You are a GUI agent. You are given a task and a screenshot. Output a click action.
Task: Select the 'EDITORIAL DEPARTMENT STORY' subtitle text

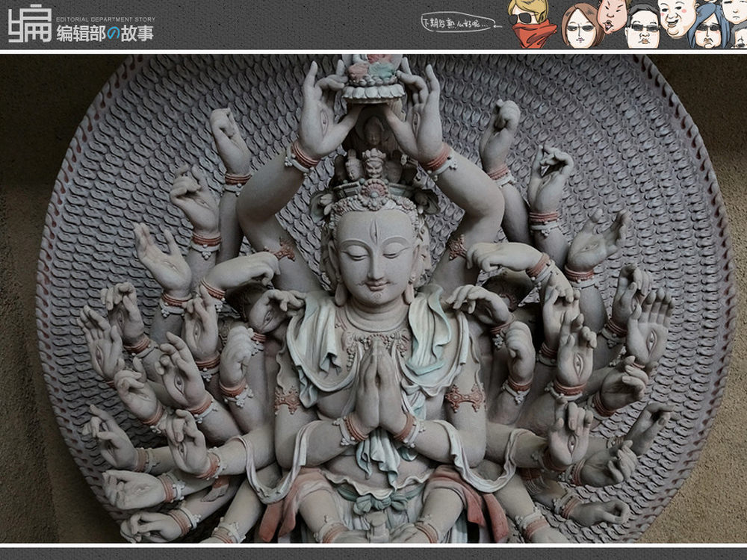(x=106, y=19)
